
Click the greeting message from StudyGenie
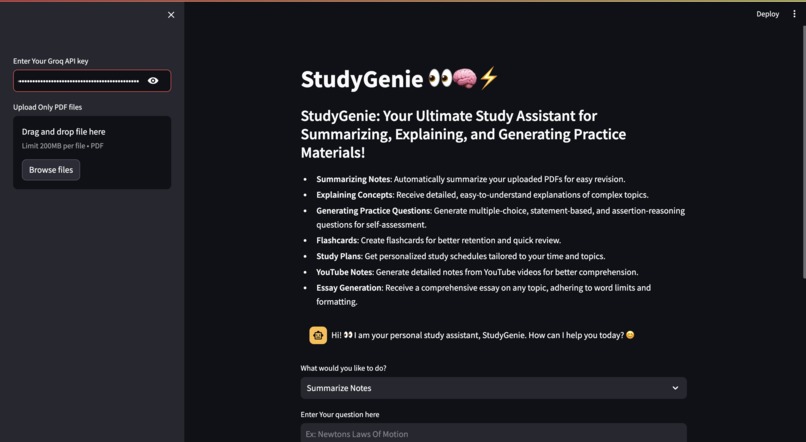point(483,335)
